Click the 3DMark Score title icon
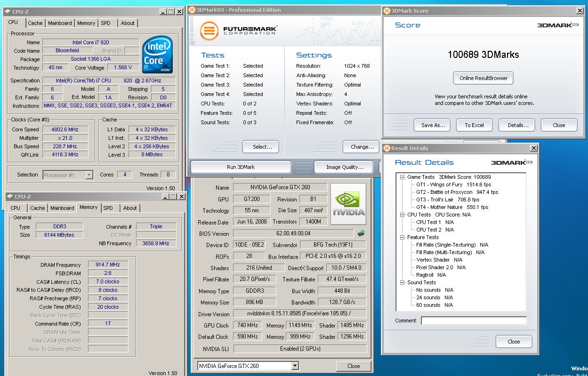Image resolution: width=588 pixels, height=376 pixels. (387, 11)
